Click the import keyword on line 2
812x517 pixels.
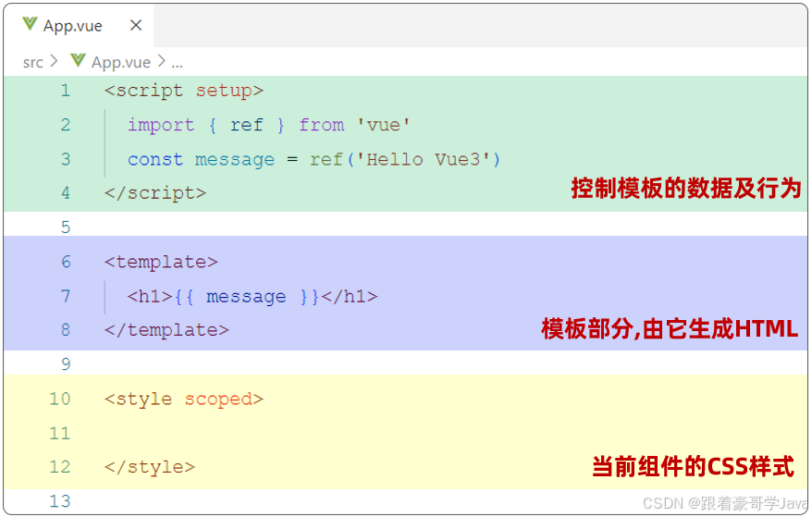(161, 126)
